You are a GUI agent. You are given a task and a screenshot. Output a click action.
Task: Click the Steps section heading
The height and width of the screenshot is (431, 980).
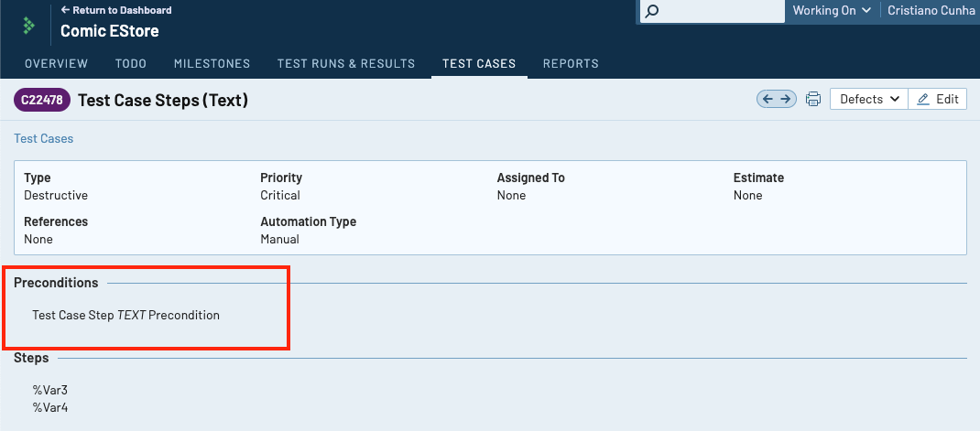pyautogui.click(x=31, y=359)
